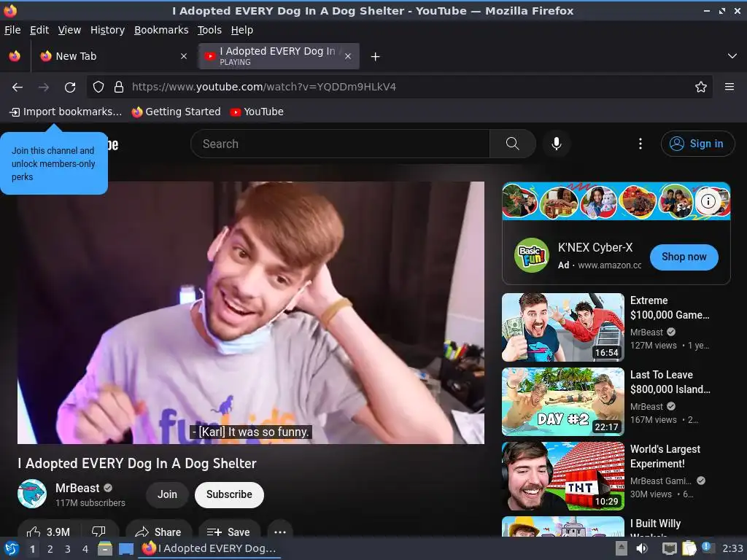
Task: Open the tracking protection shield icon
Action: coord(98,87)
